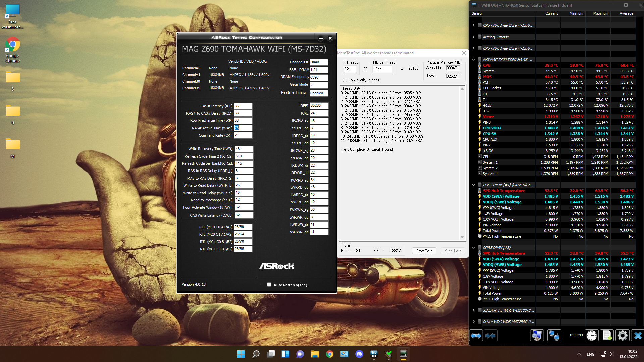This screenshot has height=362, width=644.
Task: Collapse MSI MAG Z690 TOMAHAWK sensor group
Action: [473, 60]
